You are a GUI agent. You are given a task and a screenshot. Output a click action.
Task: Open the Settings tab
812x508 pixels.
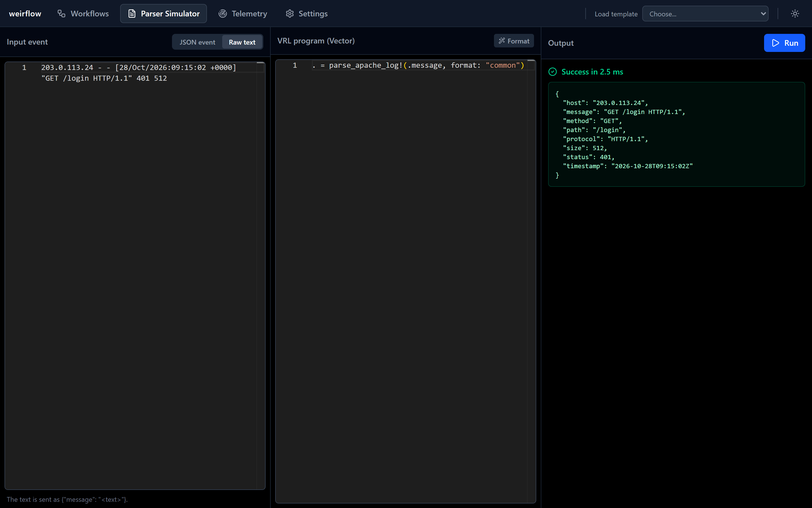tap(306, 14)
